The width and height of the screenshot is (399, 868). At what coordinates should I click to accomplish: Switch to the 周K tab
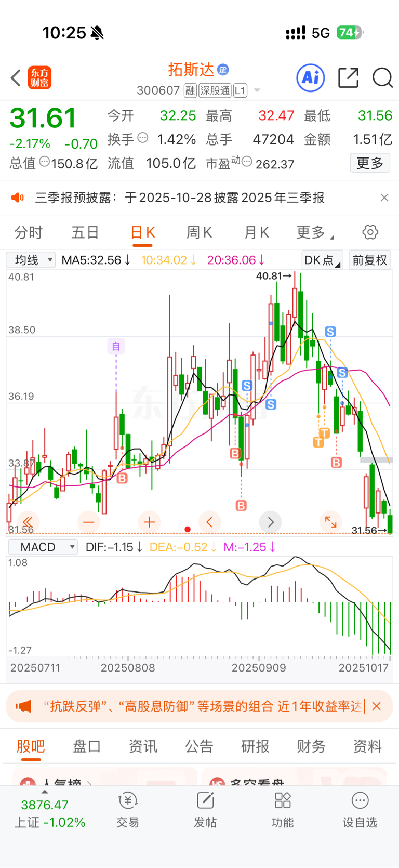click(x=199, y=232)
